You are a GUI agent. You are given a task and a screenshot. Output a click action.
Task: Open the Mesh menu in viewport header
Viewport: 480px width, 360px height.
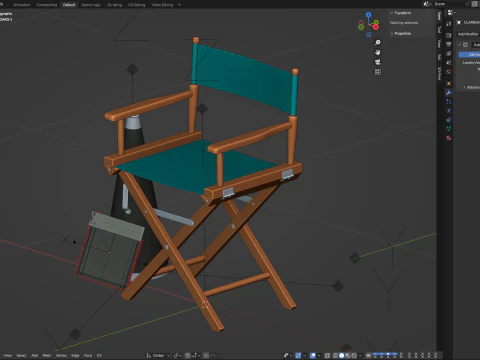coord(47,355)
